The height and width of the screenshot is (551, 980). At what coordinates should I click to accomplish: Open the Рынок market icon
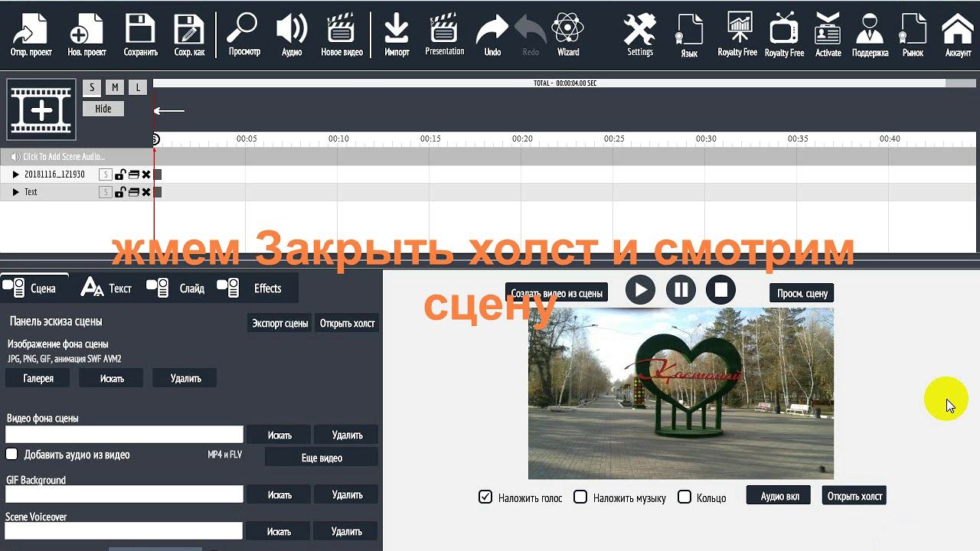[913, 35]
